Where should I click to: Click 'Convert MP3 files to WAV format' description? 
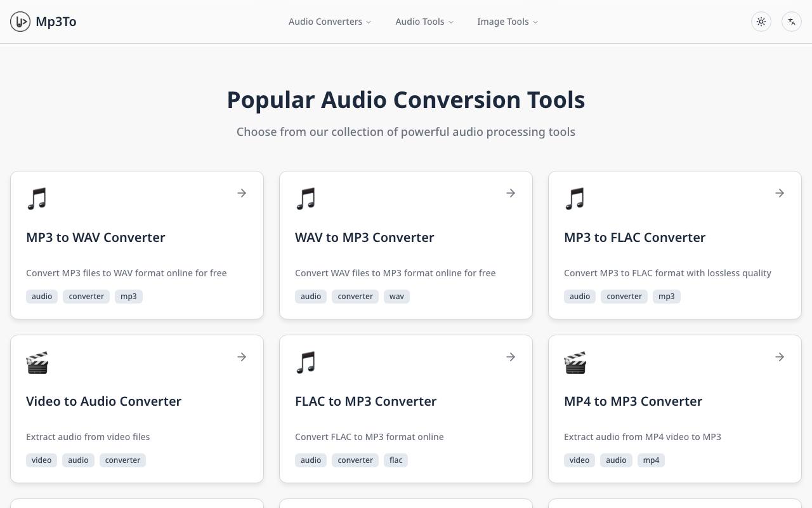[x=126, y=273]
